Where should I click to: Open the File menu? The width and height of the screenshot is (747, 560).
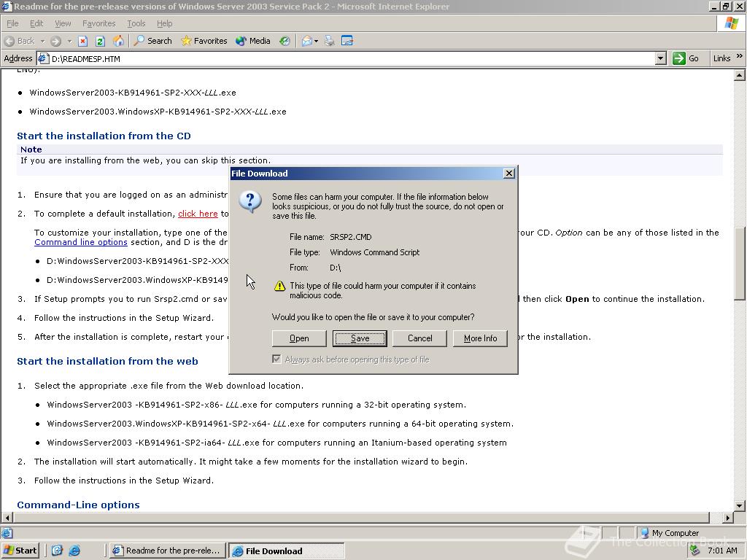coord(12,23)
